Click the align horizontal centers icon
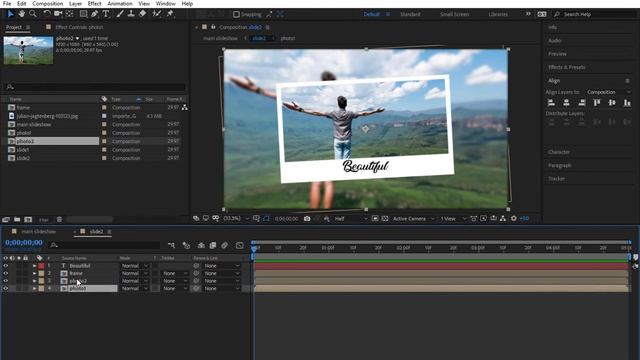Viewport: 640px width, 360px height. 567,103
